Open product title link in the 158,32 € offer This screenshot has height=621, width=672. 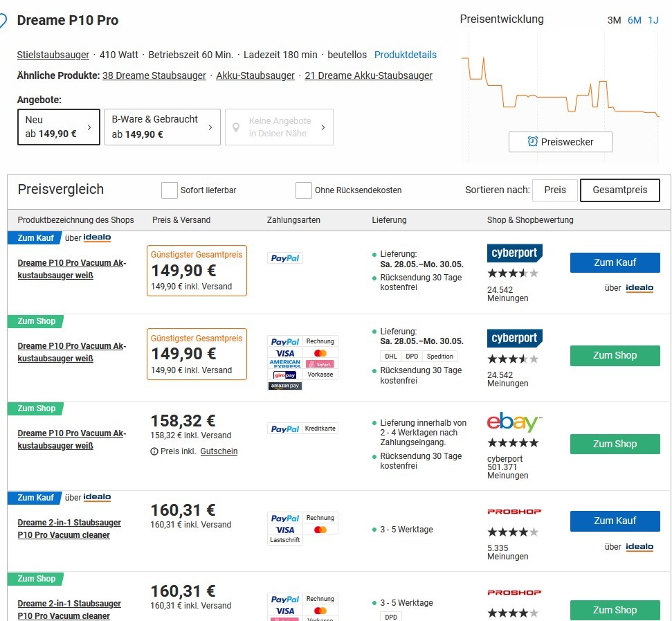click(x=71, y=440)
